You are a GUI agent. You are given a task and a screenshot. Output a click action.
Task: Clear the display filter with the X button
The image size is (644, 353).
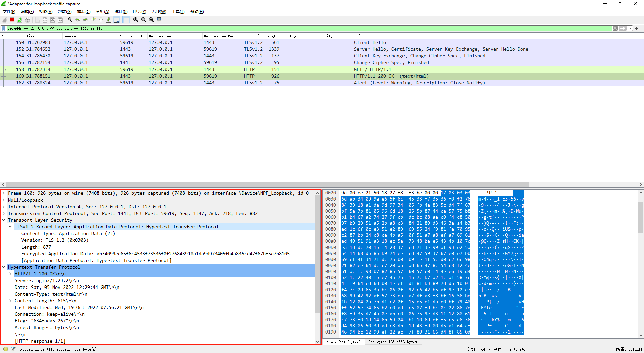tap(615, 28)
